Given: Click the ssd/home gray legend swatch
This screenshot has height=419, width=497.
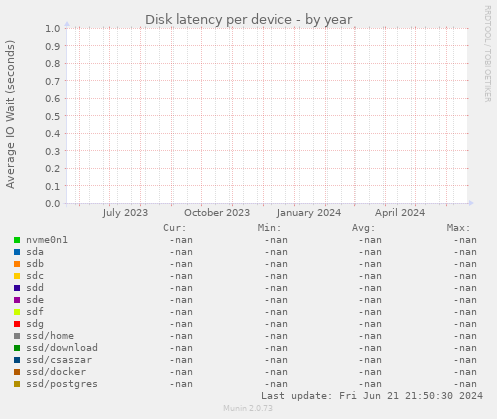Looking at the screenshot, I should coord(17,336).
